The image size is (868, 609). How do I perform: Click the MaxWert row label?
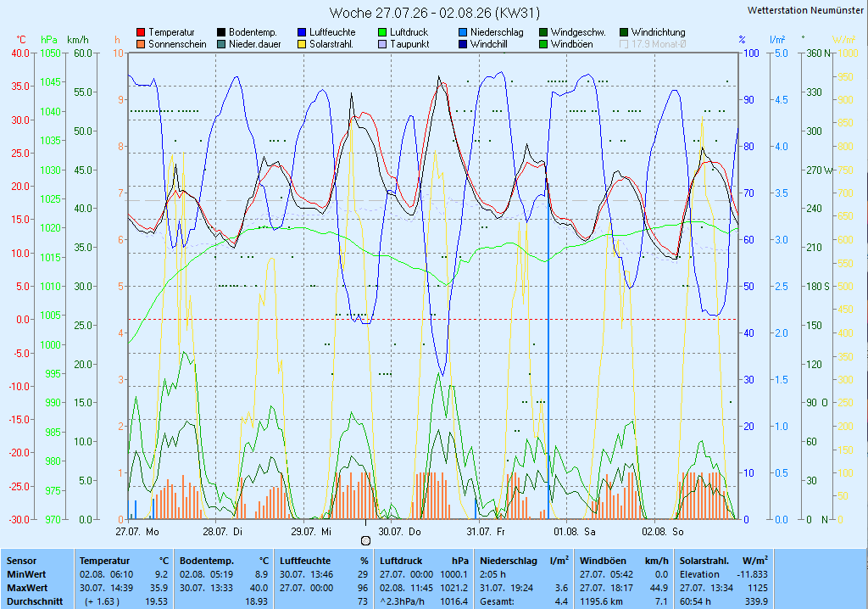pyautogui.click(x=28, y=588)
